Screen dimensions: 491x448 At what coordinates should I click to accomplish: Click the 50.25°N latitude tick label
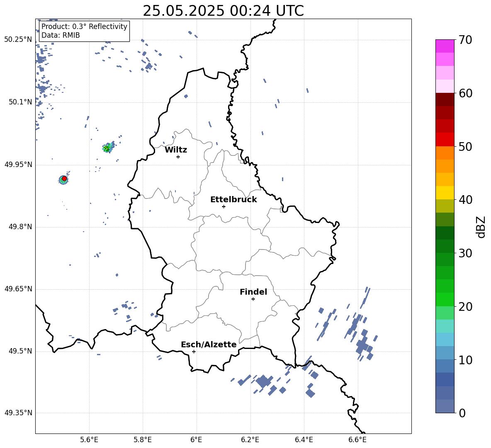pyautogui.click(x=18, y=40)
